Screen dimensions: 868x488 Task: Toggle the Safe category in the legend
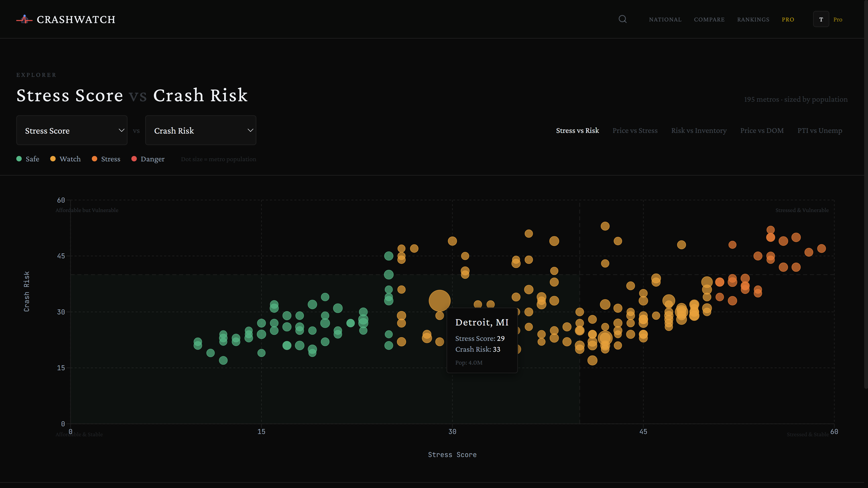(x=27, y=159)
